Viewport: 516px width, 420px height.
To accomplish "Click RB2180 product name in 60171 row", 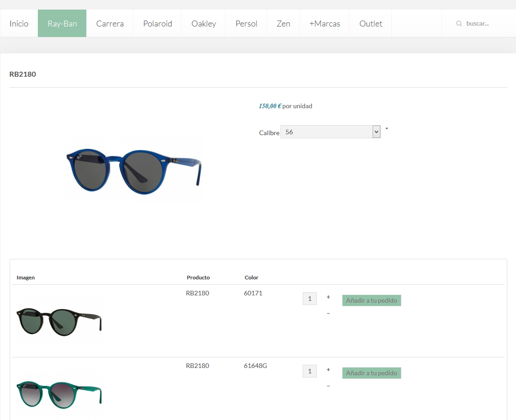I will pyautogui.click(x=197, y=293).
